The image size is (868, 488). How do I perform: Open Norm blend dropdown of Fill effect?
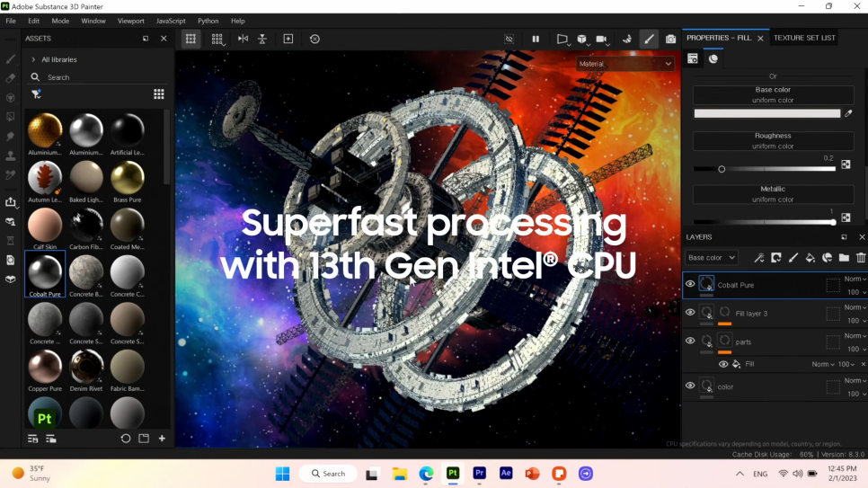coord(822,364)
